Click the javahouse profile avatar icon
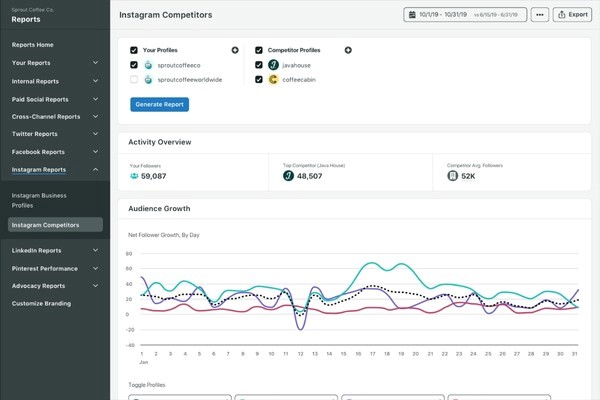The image size is (600, 400). [272, 65]
